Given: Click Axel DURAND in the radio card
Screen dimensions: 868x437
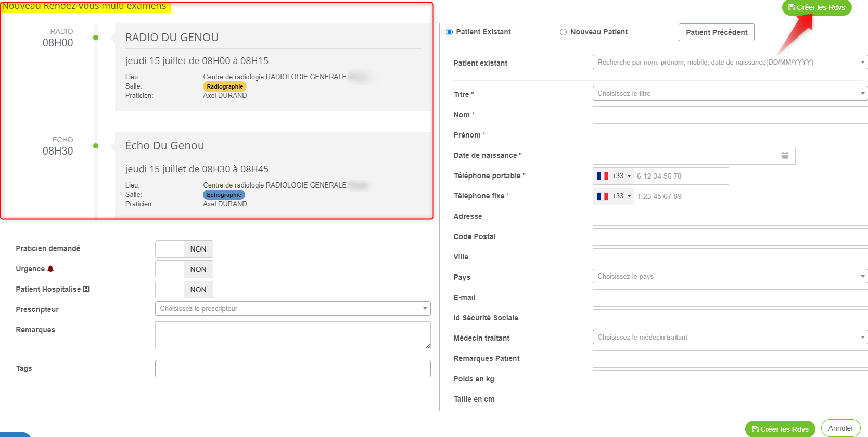Looking at the screenshot, I should (x=225, y=96).
